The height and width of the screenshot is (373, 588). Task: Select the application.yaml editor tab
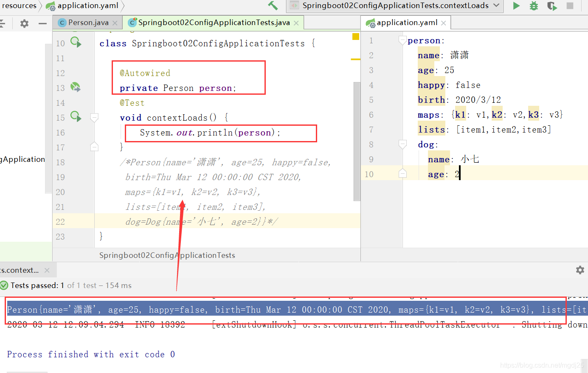(407, 23)
